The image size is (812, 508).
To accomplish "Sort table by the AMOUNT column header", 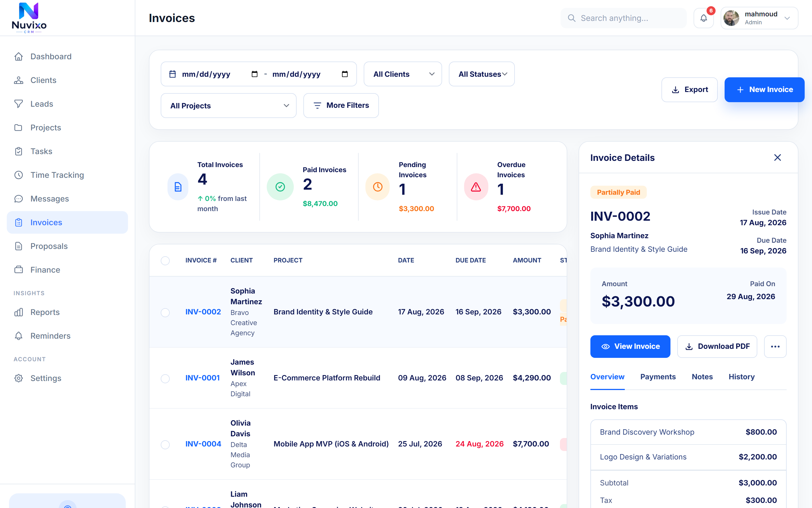I will pyautogui.click(x=527, y=260).
